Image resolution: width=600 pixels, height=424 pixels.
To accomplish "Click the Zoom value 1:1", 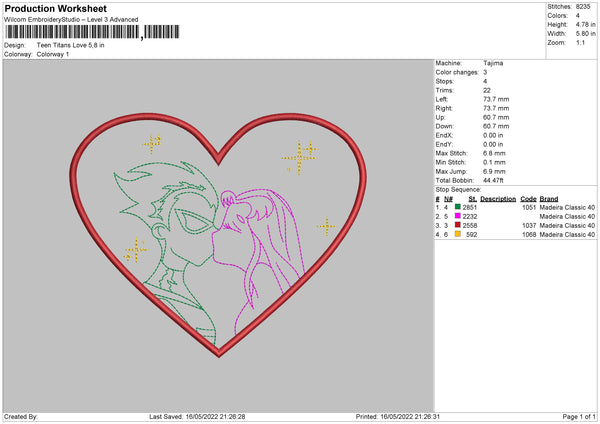I will (580, 42).
